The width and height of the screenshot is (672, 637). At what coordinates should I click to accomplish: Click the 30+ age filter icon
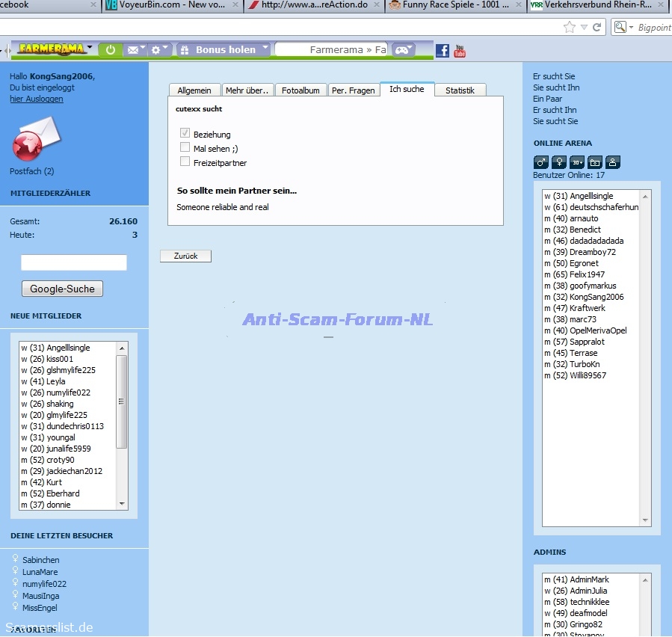pyautogui.click(x=576, y=162)
